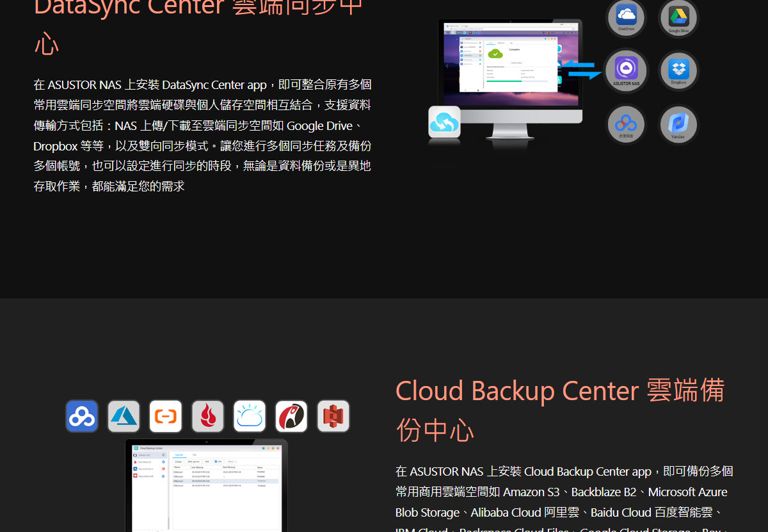Click the green Complete checkmark cloud graphic

pyautogui.click(x=495, y=53)
